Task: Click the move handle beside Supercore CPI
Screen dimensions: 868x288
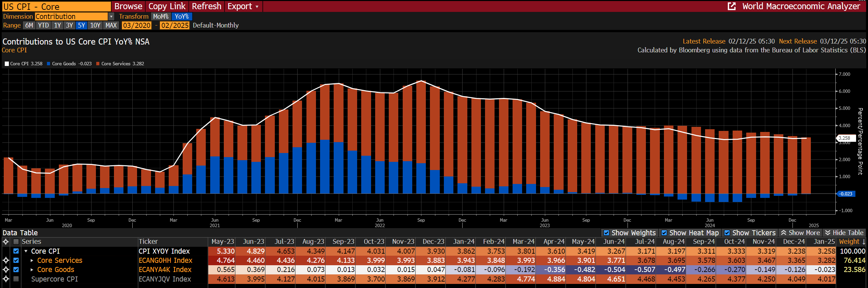Action: [6, 279]
